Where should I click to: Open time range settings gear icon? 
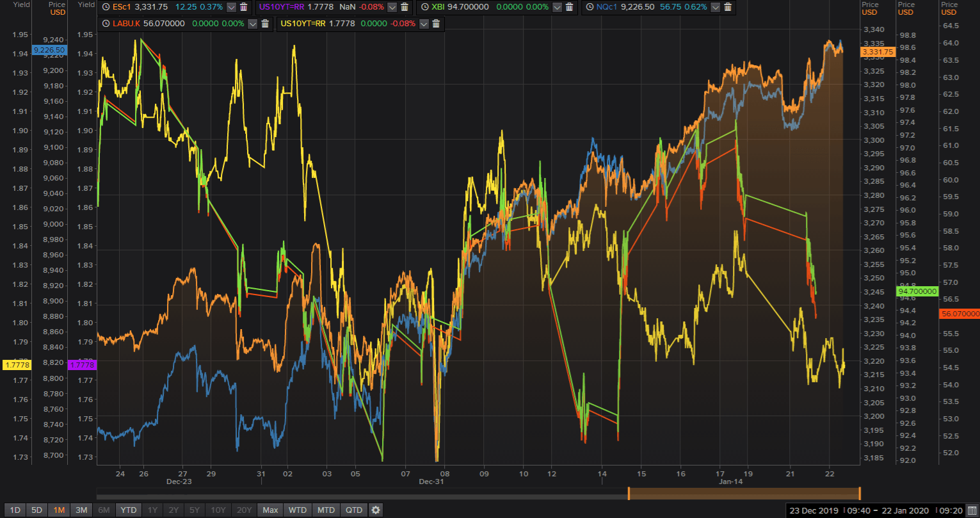tap(376, 510)
